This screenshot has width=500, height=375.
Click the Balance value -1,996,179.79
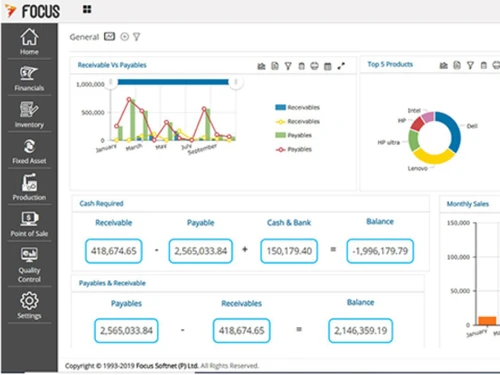coord(380,251)
